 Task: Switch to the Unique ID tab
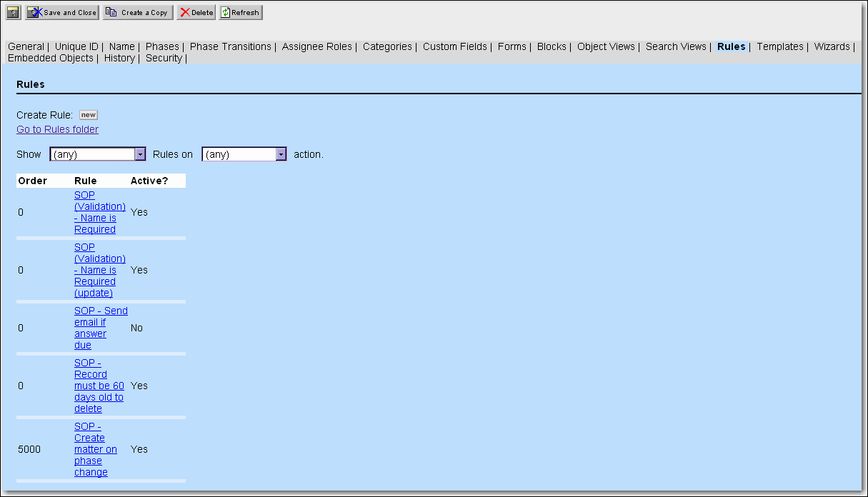[76, 46]
